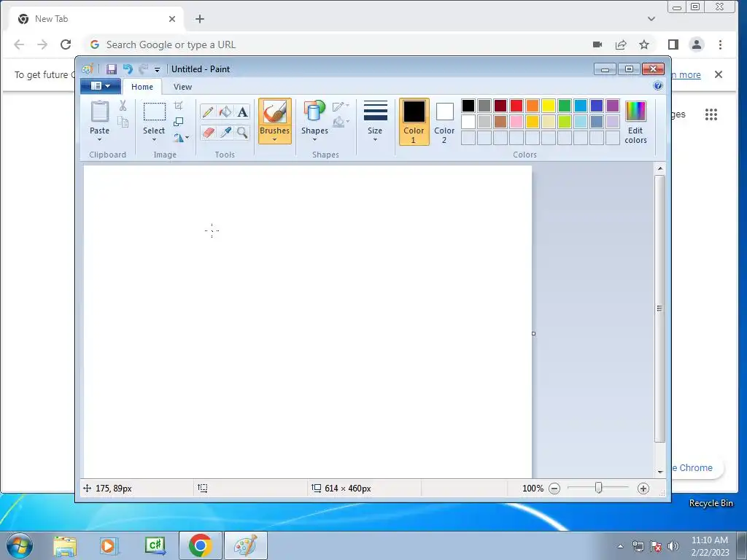The image size is (747, 560).
Task: Activate Color 2 background selector
Action: [x=444, y=122]
